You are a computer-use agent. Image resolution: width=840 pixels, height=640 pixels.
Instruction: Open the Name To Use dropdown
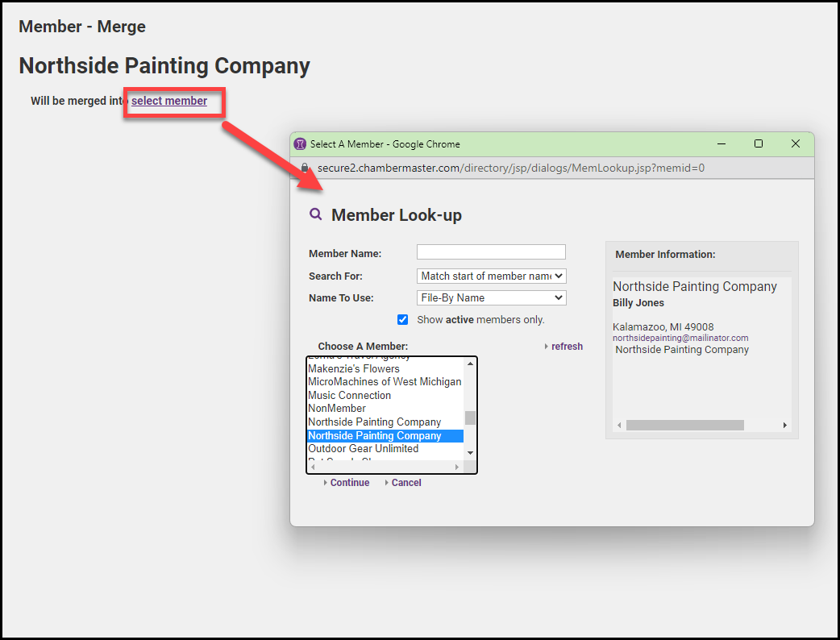click(491, 297)
